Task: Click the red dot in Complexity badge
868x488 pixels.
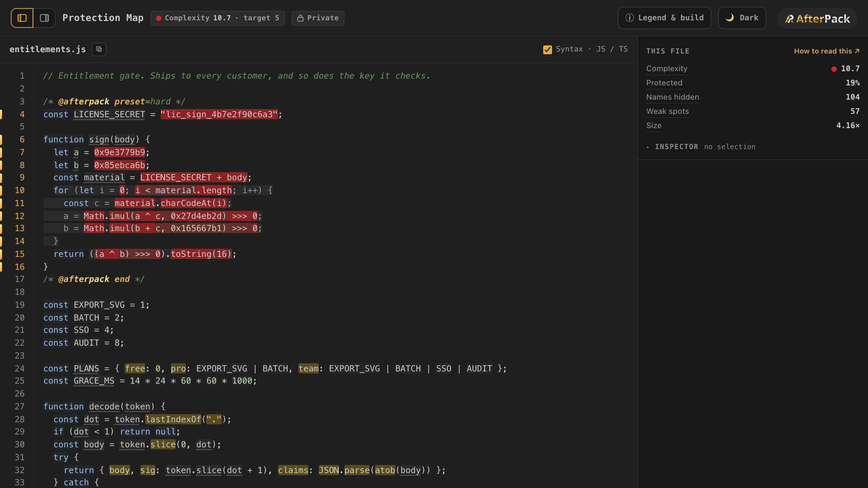Action: 158,18
